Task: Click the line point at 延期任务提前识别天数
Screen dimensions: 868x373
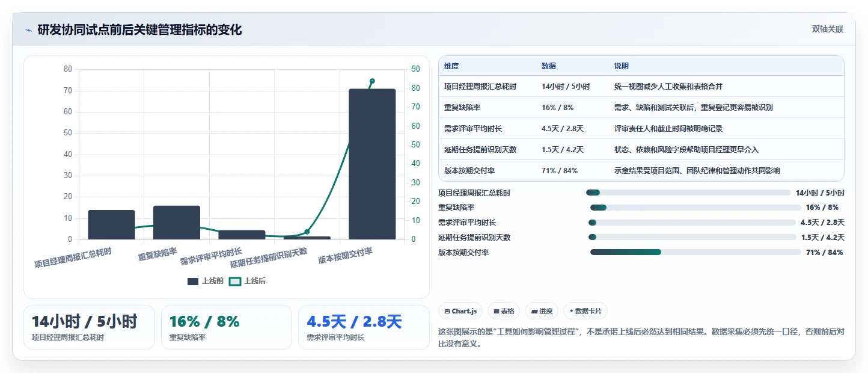Action: pos(307,232)
